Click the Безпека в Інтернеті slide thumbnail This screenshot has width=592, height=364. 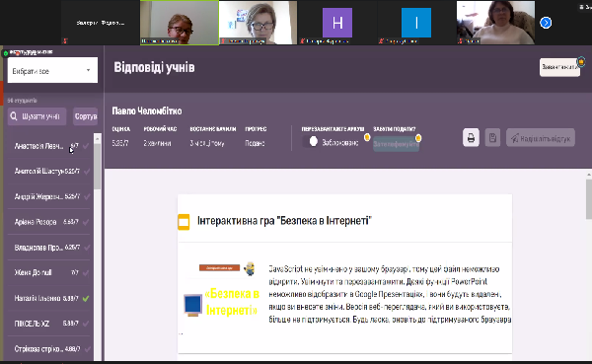point(221,290)
